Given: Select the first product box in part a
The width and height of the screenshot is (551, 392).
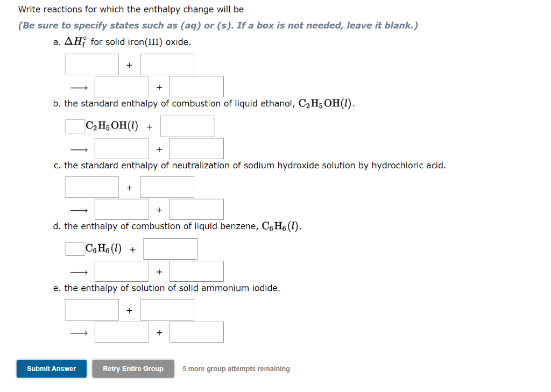Looking at the screenshot, I should point(121,86).
